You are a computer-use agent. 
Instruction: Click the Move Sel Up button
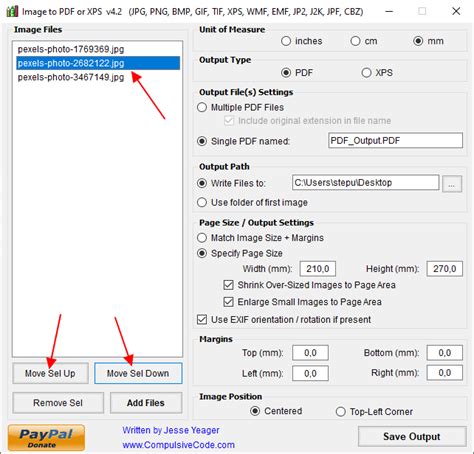(x=51, y=373)
